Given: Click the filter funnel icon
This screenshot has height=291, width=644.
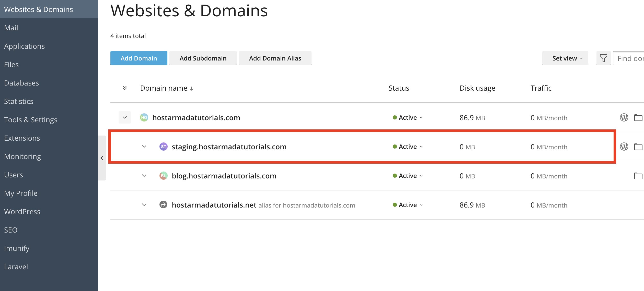Looking at the screenshot, I should pyautogui.click(x=603, y=58).
